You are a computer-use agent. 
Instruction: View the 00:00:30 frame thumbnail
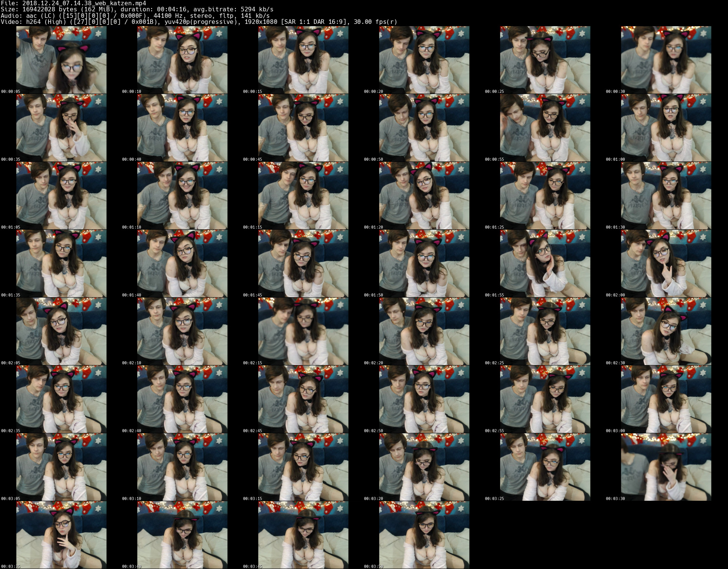click(x=666, y=60)
